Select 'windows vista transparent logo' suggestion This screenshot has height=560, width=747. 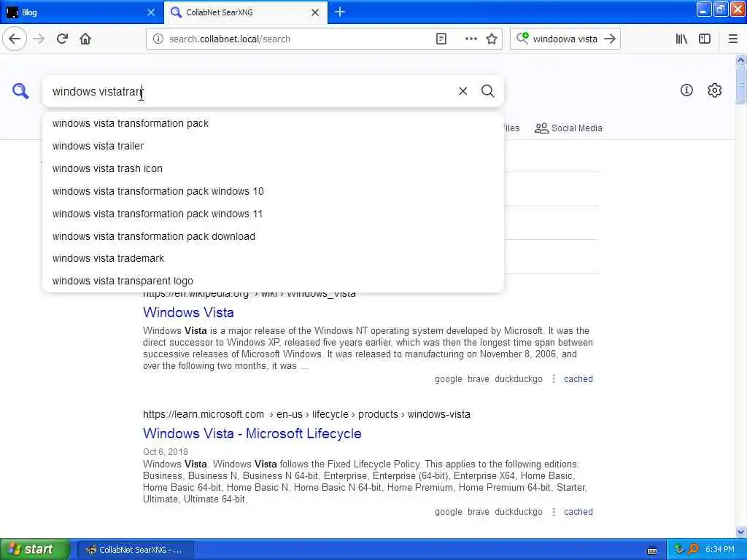click(273, 281)
